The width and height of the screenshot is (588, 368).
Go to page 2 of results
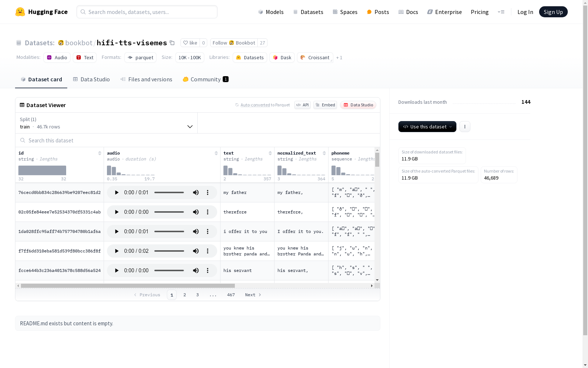(x=184, y=295)
